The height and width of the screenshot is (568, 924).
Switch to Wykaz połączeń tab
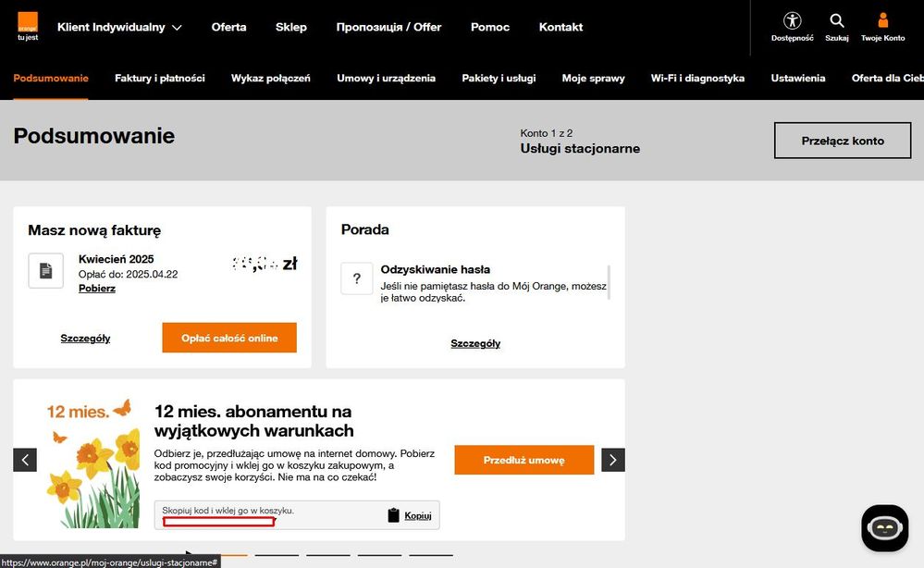(270, 78)
